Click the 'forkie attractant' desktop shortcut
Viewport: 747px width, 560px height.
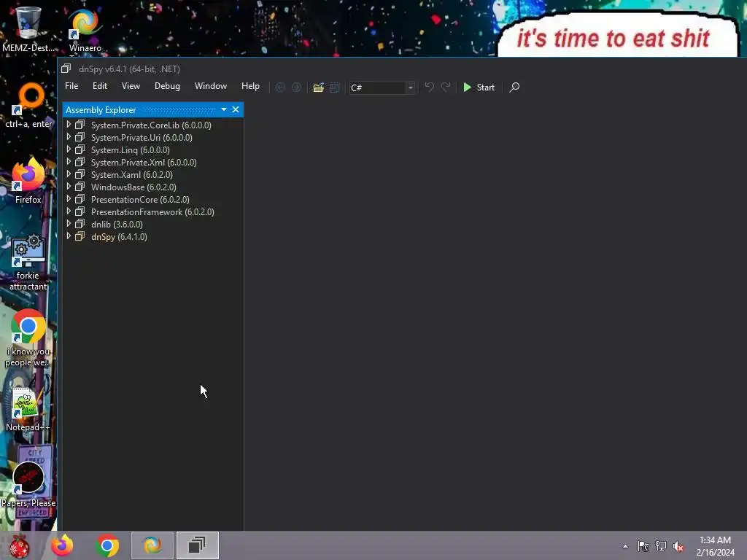(x=28, y=262)
